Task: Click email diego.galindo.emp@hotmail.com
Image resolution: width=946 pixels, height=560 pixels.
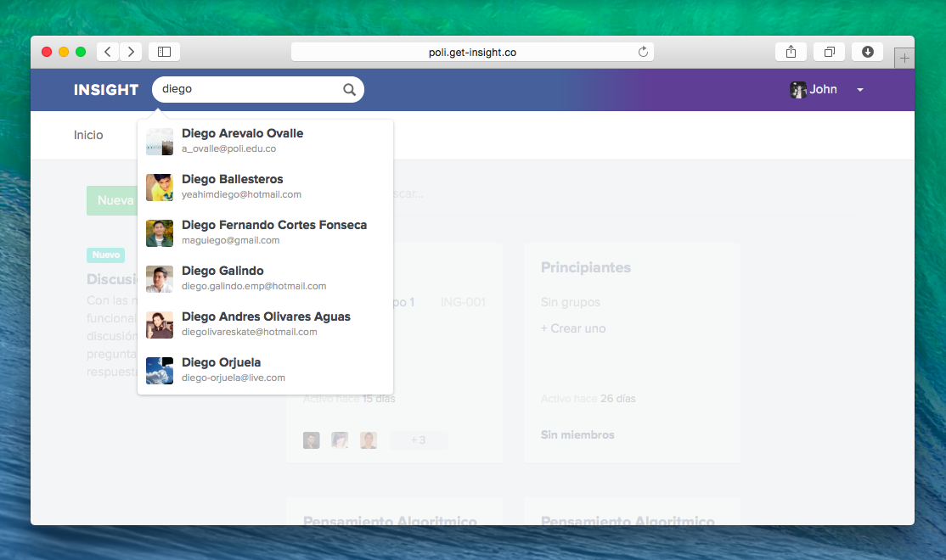Action: 254,286
